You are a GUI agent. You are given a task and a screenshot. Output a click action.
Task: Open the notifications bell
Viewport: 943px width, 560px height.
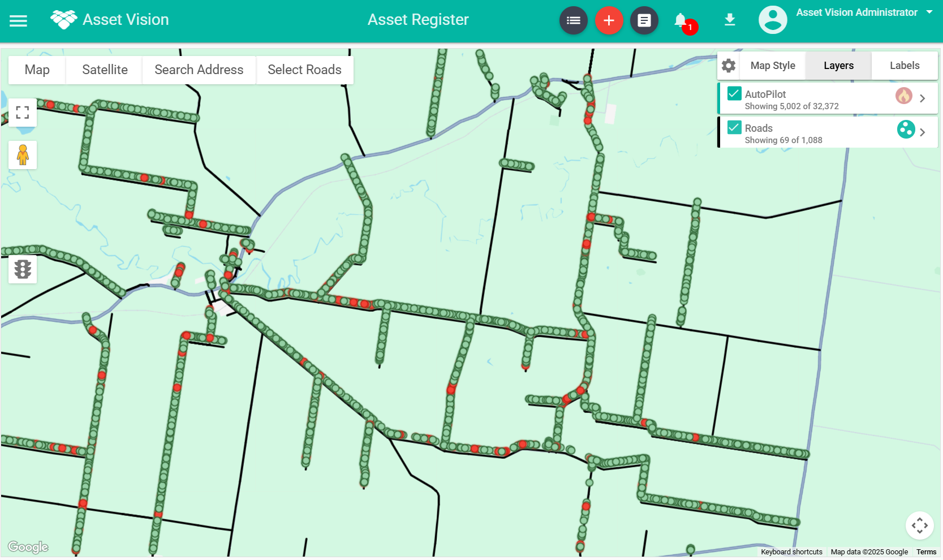[x=681, y=21]
